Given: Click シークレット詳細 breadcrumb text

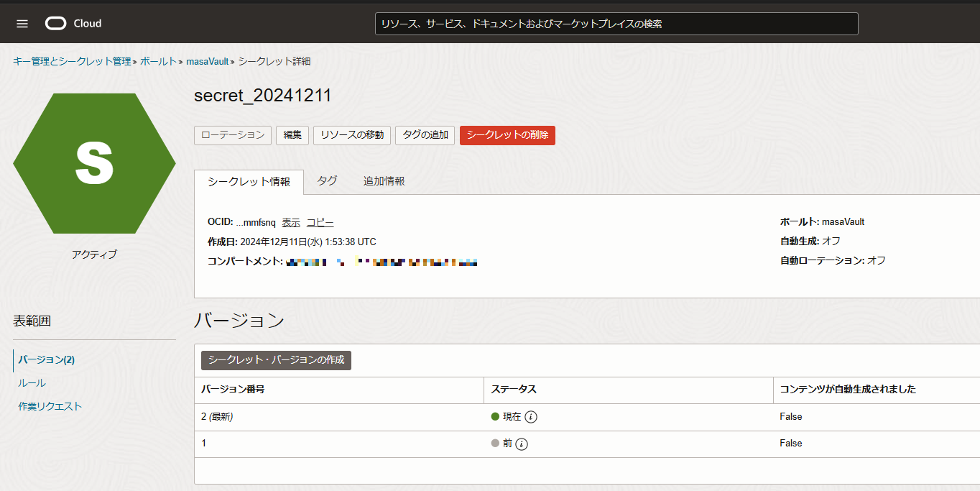Looking at the screenshot, I should click(x=274, y=62).
